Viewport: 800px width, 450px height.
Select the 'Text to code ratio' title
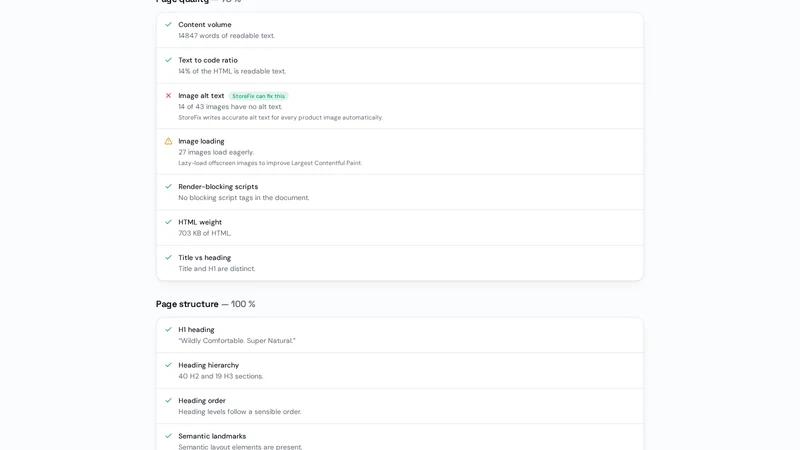208,60
